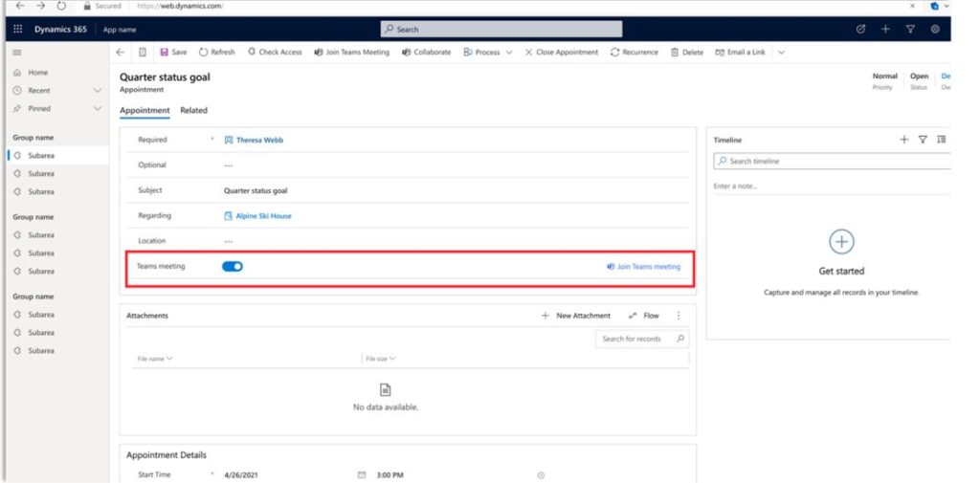Click Email a Link command
This screenshot has height=483, width=980.
coord(740,53)
